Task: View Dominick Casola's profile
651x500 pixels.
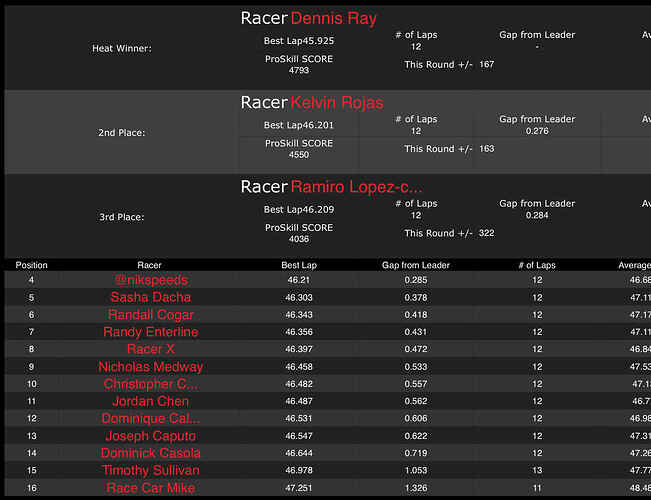Action: (150, 453)
